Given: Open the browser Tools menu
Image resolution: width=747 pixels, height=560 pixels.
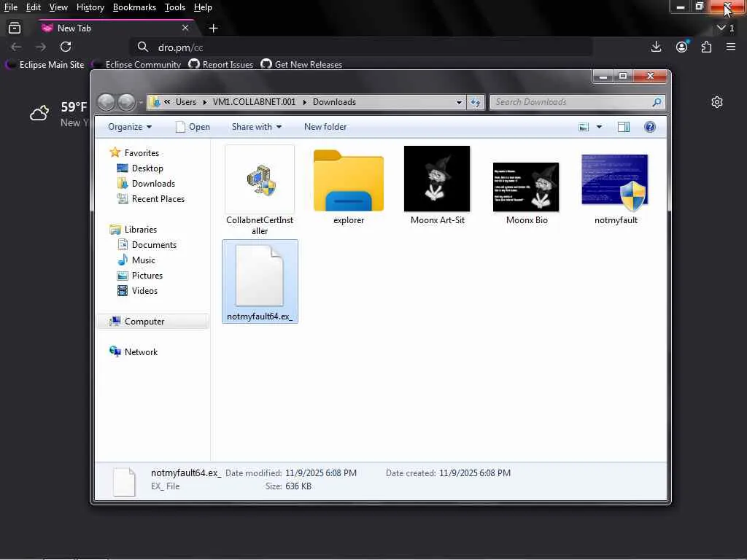Looking at the screenshot, I should tap(175, 7).
